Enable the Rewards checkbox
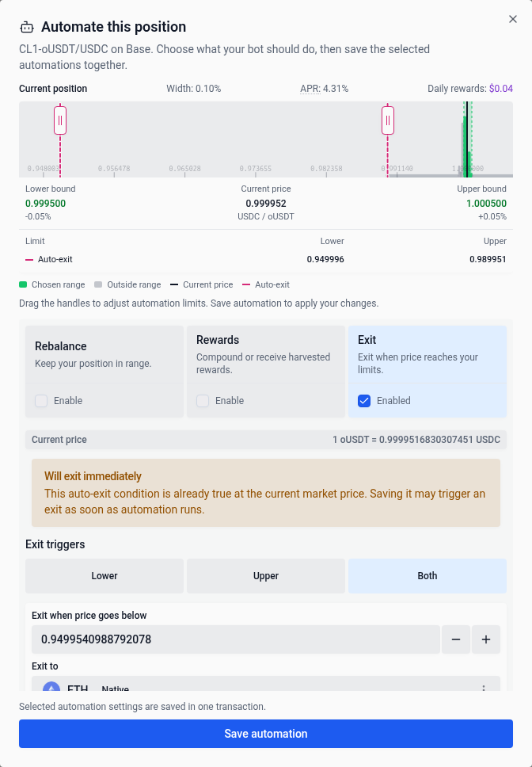 [x=203, y=401]
